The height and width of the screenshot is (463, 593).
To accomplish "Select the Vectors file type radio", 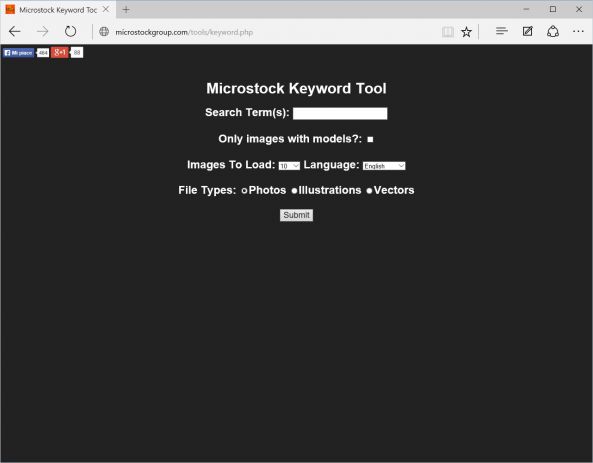I will pyautogui.click(x=369, y=191).
